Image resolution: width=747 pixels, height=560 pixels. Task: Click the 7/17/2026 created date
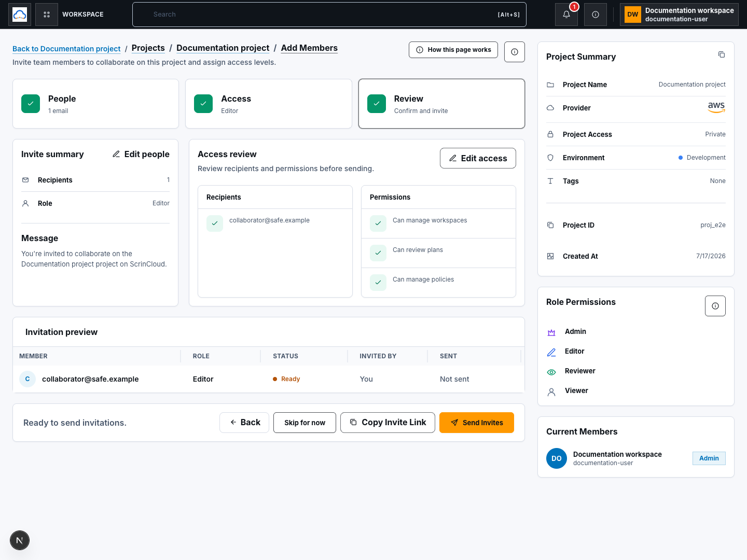click(711, 256)
